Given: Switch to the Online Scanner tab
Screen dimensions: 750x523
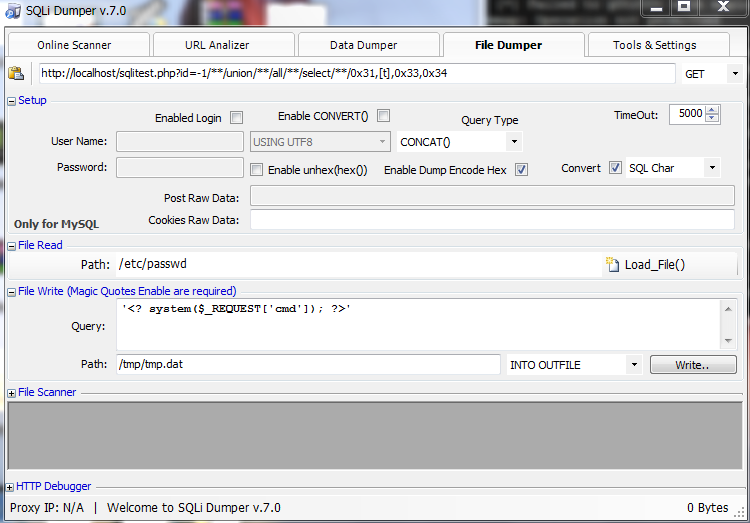Looking at the screenshot, I should point(79,45).
